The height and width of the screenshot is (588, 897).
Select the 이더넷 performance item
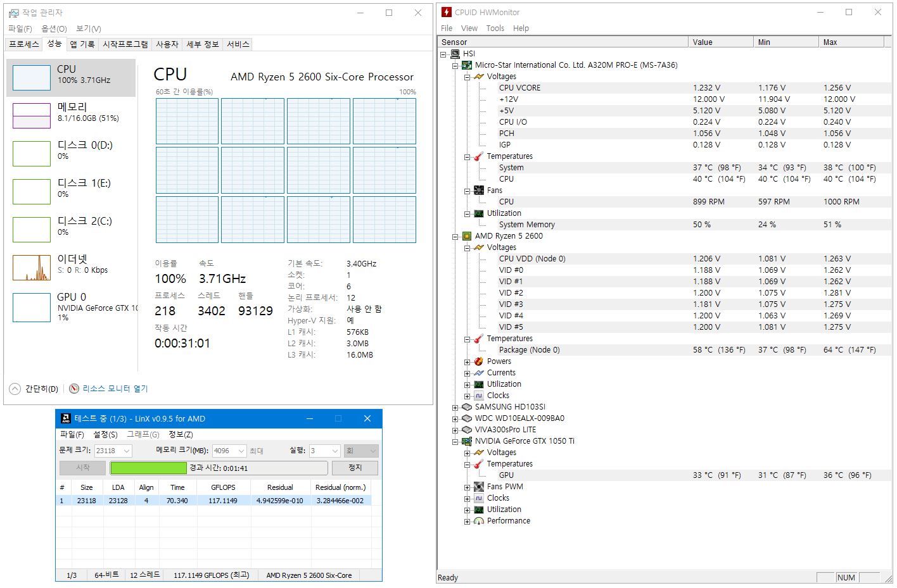71,268
